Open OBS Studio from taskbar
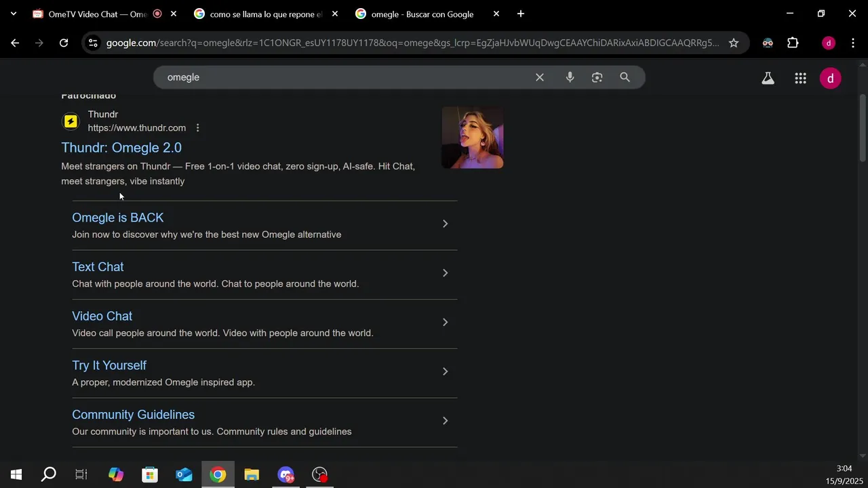 coord(319,474)
